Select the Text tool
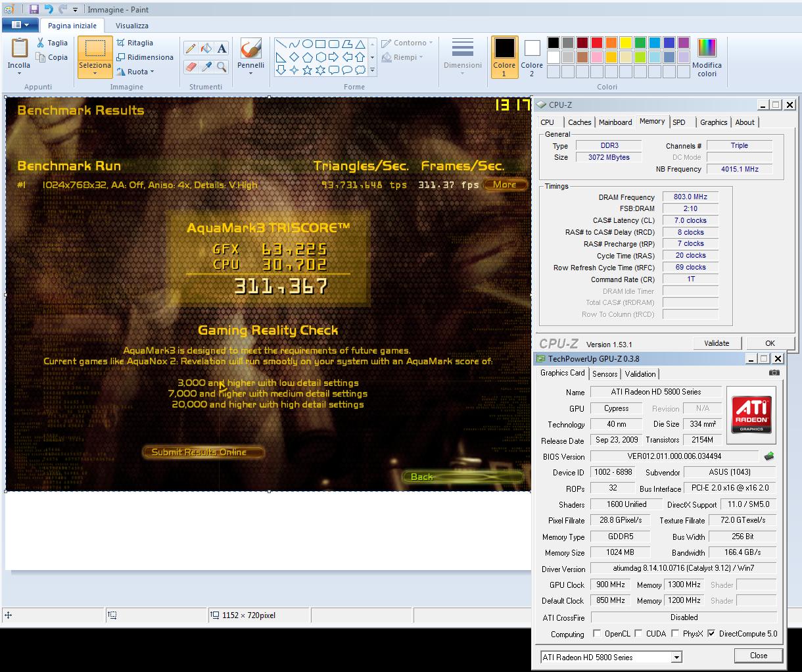This screenshot has width=802, height=672. click(222, 48)
